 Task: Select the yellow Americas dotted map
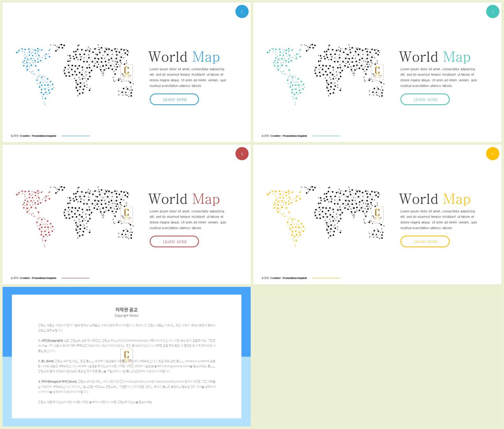click(286, 218)
